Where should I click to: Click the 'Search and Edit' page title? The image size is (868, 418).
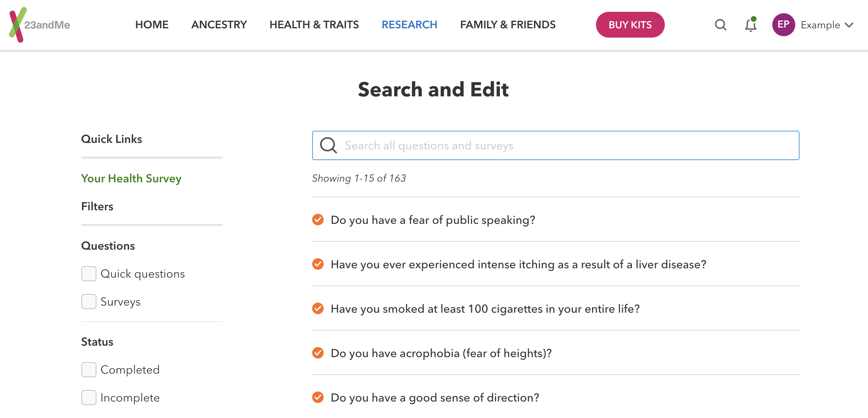tap(433, 89)
